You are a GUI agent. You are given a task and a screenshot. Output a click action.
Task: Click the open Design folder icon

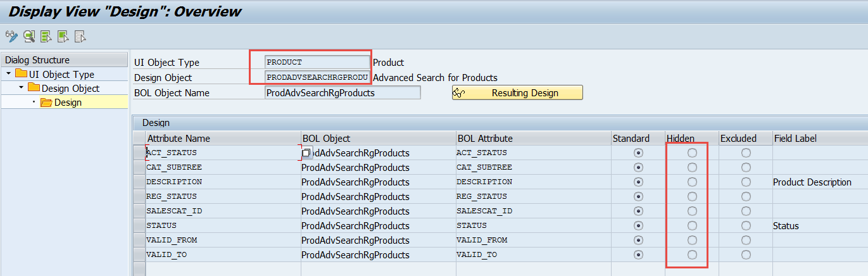click(46, 102)
